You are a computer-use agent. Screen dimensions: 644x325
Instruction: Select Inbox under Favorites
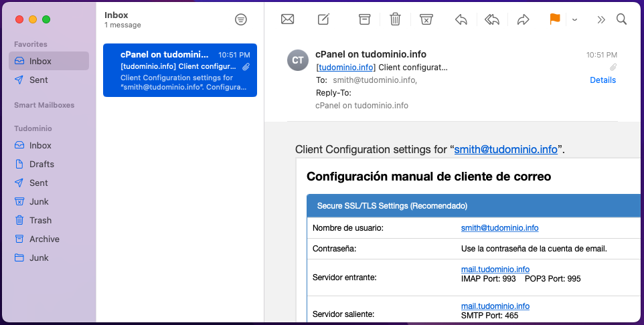tap(49, 61)
